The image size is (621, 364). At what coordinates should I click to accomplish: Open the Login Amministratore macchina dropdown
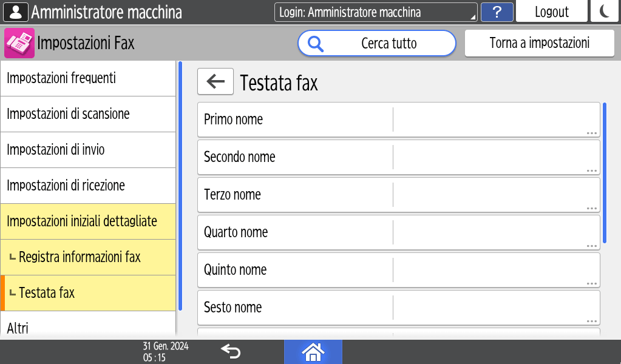[375, 12]
